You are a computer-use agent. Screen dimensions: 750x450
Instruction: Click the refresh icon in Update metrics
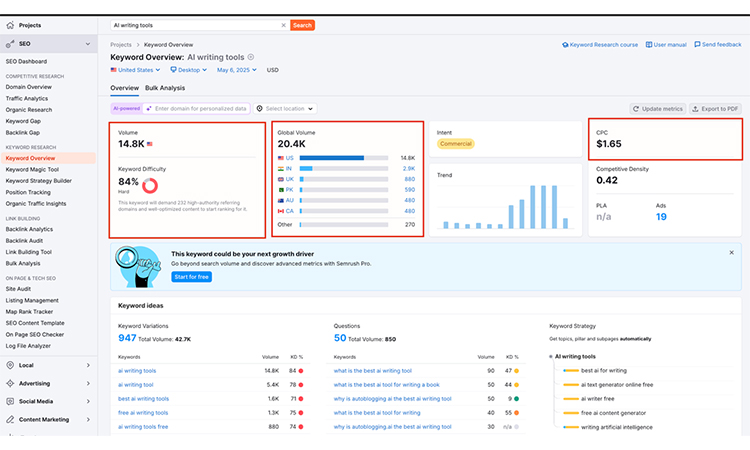636,109
